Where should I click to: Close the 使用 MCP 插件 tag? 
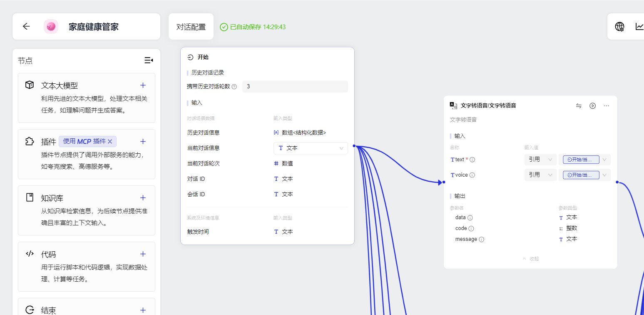point(110,142)
